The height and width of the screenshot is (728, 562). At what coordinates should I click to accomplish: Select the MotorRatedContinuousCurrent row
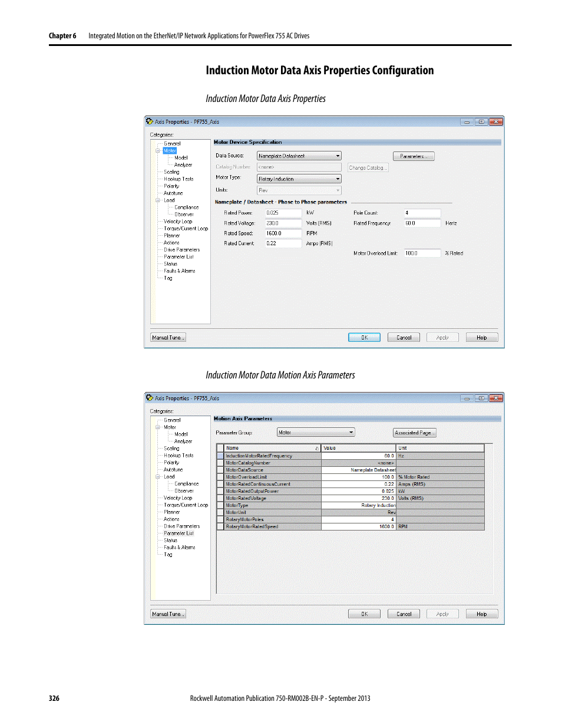click(351, 484)
